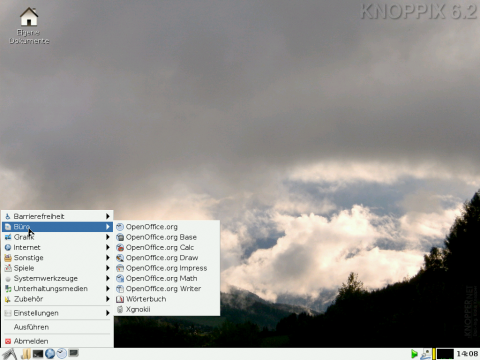Expand the Einstellungen submenu arrow

coord(108,313)
